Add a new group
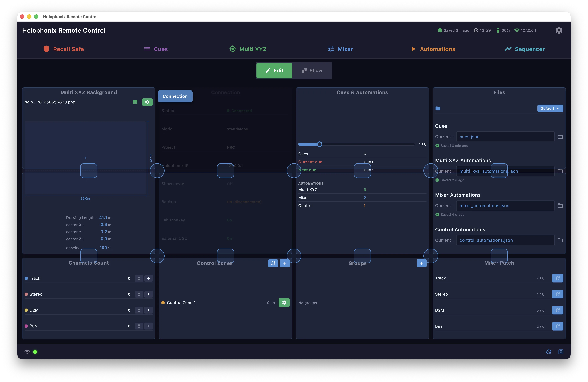Viewport: 588px width, 382px height. click(x=421, y=263)
